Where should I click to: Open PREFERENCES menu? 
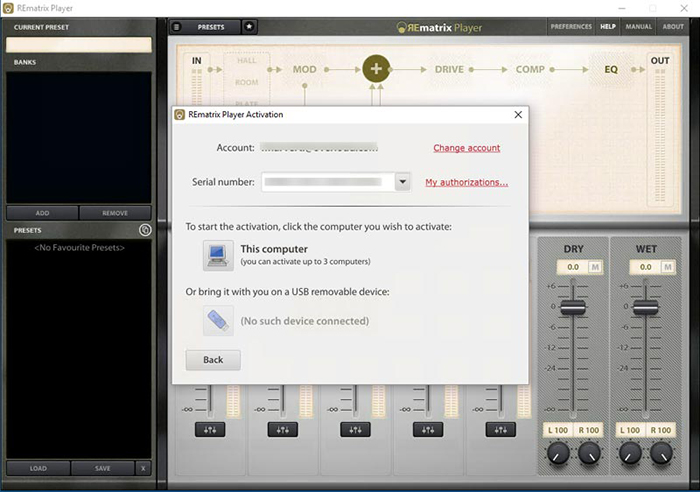point(571,27)
